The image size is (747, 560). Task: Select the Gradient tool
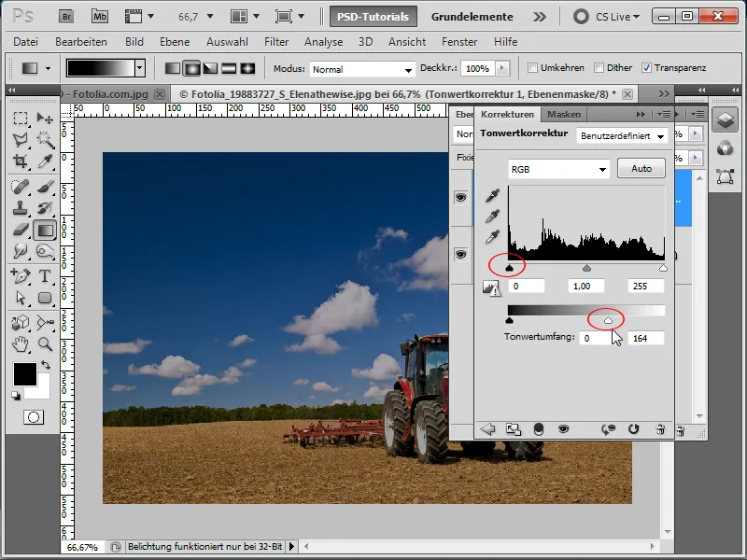point(45,231)
